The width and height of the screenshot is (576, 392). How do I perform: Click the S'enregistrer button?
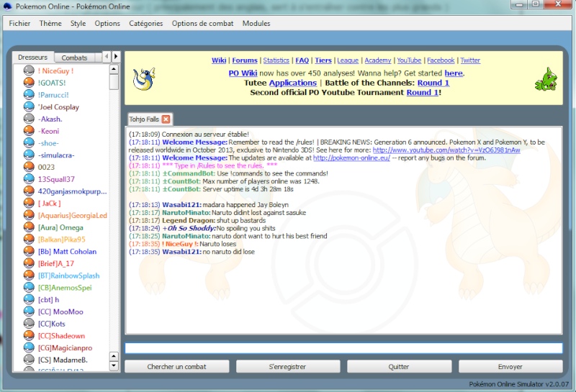pyautogui.click(x=287, y=366)
